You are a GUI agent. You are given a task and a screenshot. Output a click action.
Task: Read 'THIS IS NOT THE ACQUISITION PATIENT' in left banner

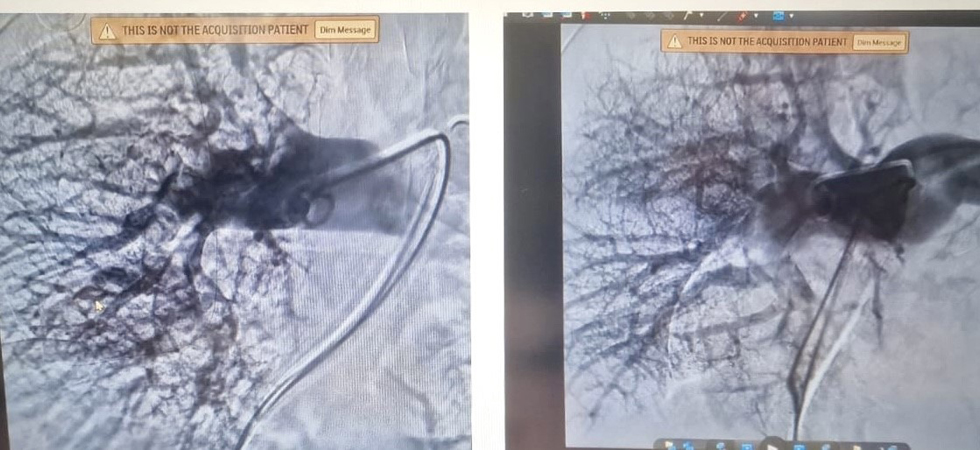tap(215, 30)
